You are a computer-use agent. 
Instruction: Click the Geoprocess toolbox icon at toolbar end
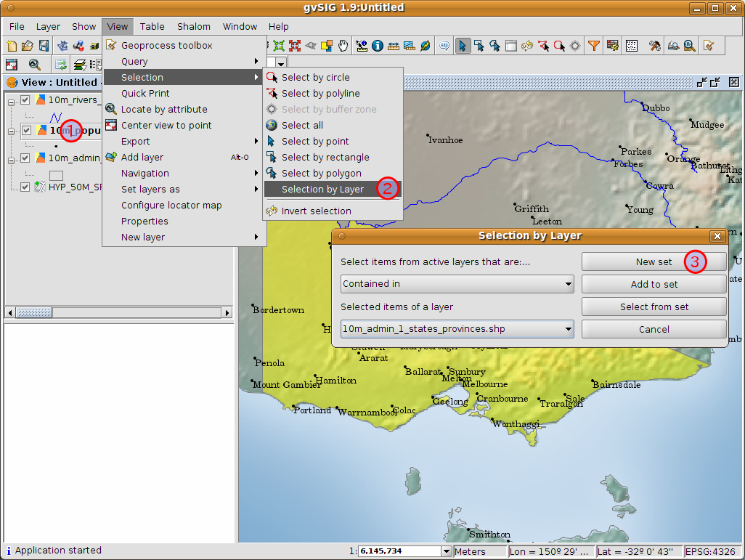coord(709,46)
